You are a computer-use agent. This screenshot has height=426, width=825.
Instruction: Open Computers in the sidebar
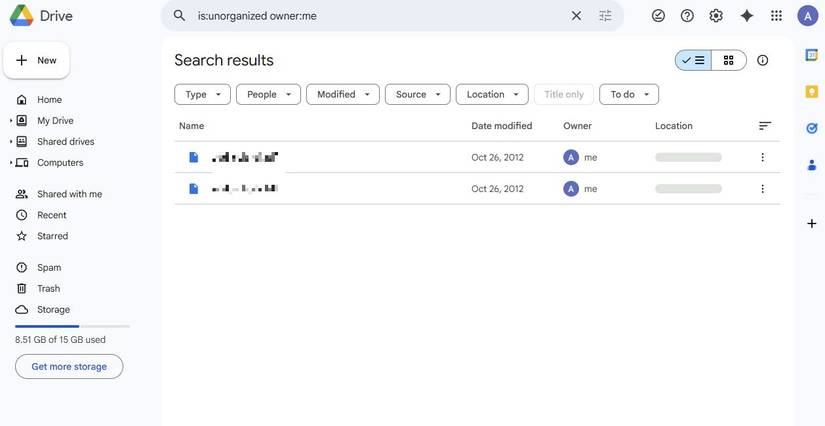point(60,163)
